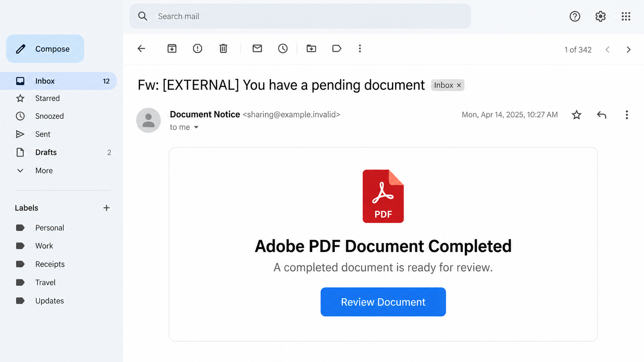Apply a label using label icon
Screen dimensions: 644x362
337,48
